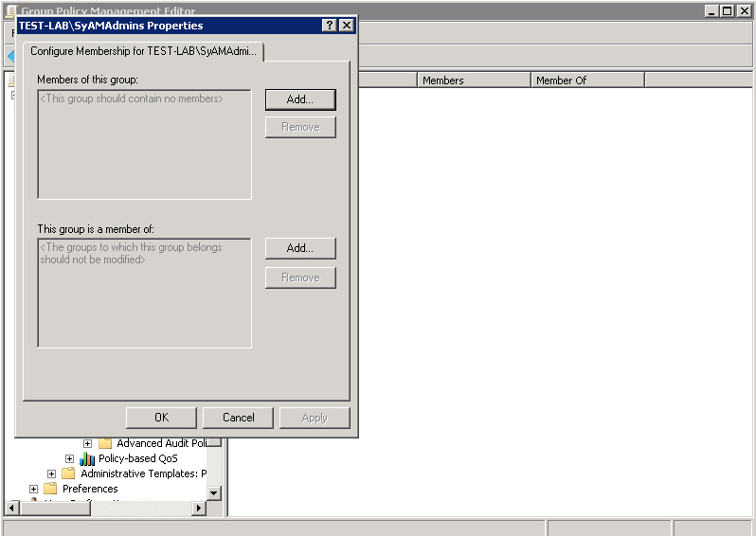Click the Member Of column header

587,80
